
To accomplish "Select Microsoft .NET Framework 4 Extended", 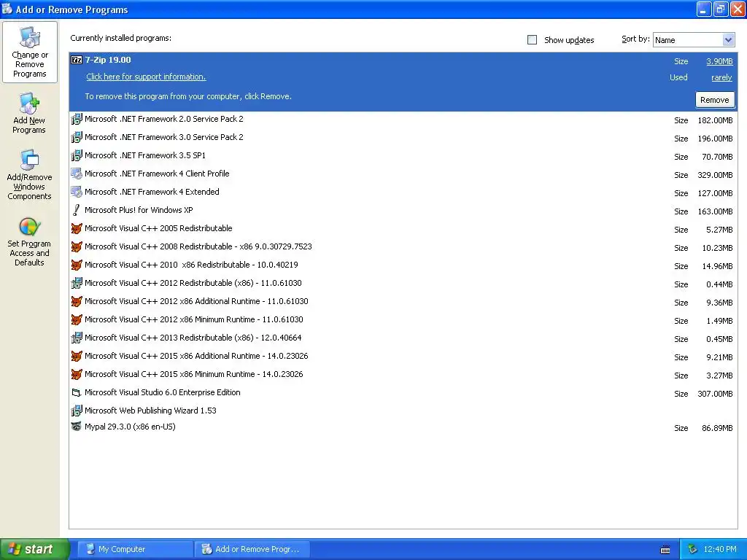I will coord(403,192).
